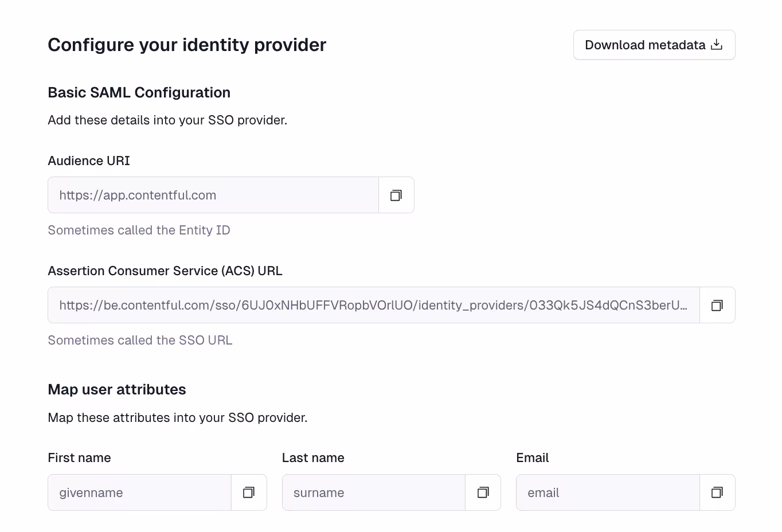Click the Download metadata button

pos(654,45)
